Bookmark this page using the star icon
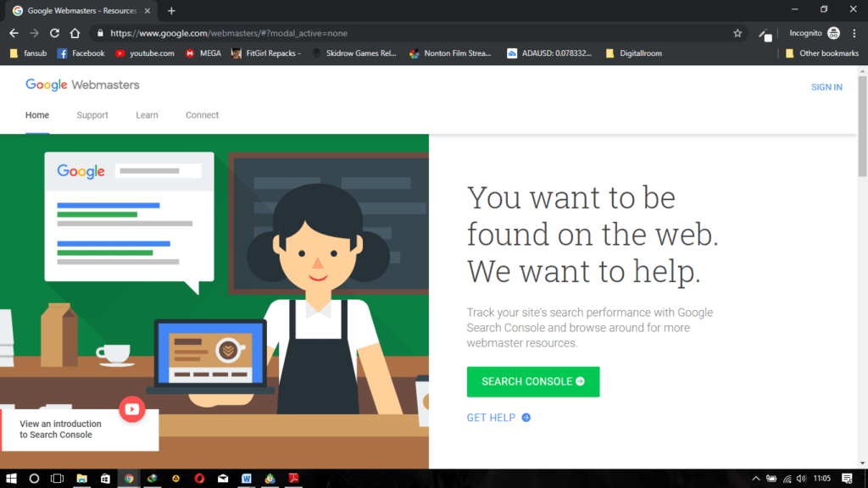This screenshot has width=868, height=488. coord(737,32)
